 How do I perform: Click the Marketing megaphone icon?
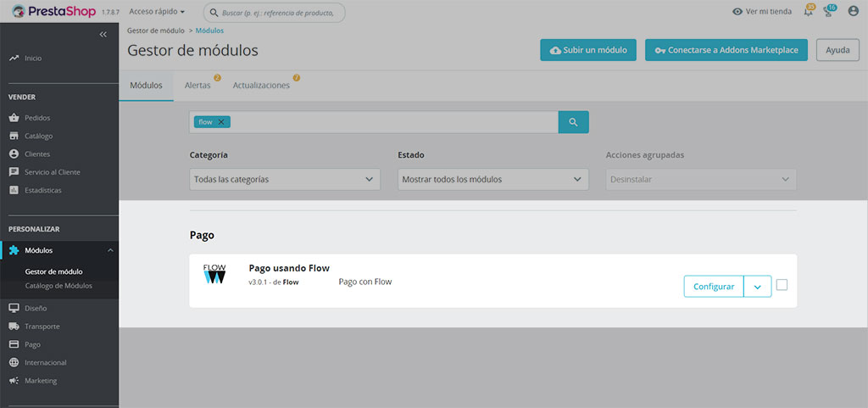pyautogui.click(x=14, y=381)
